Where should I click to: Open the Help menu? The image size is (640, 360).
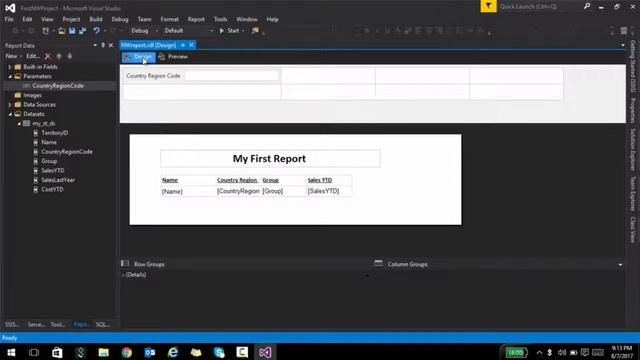(x=272, y=19)
